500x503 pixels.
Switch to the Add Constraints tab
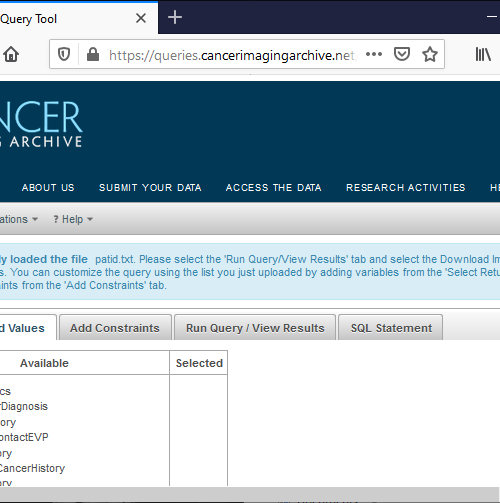(115, 328)
